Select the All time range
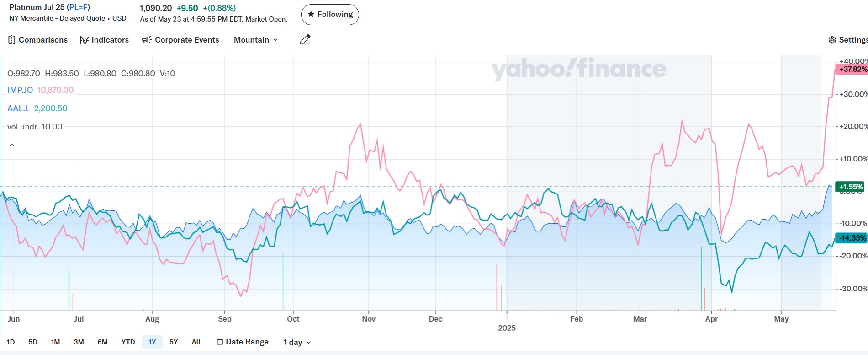868x355 pixels. tap(196, 342)
